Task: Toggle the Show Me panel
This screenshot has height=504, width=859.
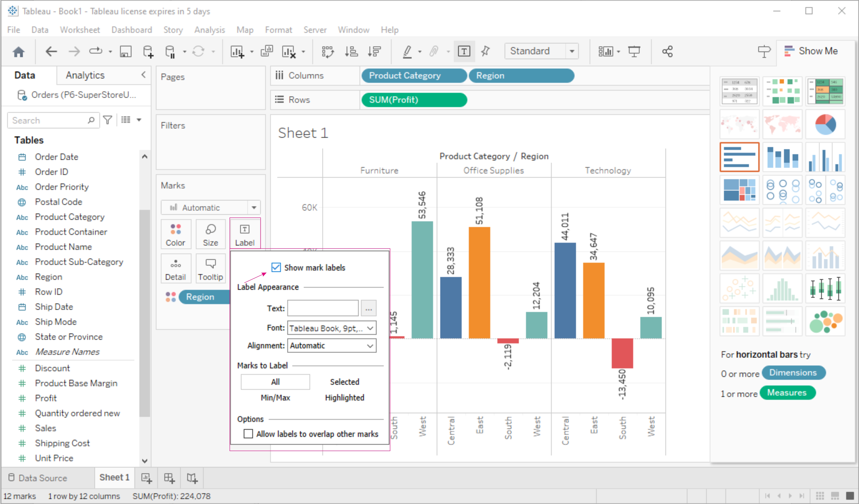Action: (811, 51)
